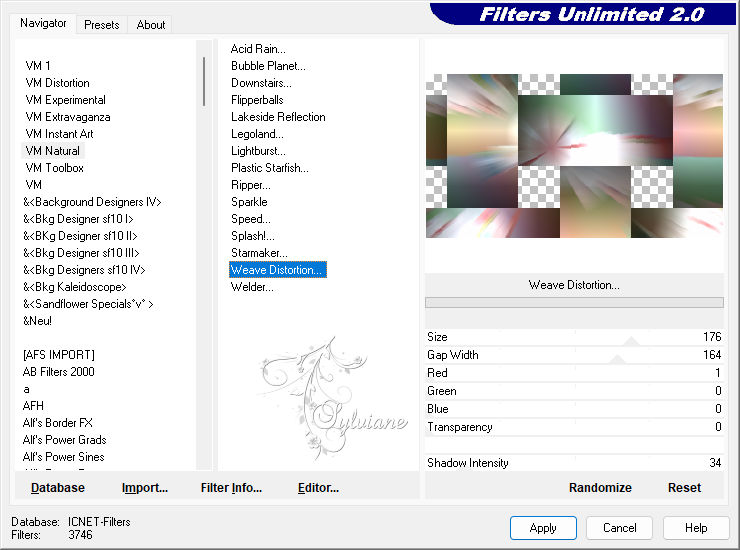Adjust the Blue slider
Image resolution: width=740 pixels, height=550 pixels.
pos(574,408)
